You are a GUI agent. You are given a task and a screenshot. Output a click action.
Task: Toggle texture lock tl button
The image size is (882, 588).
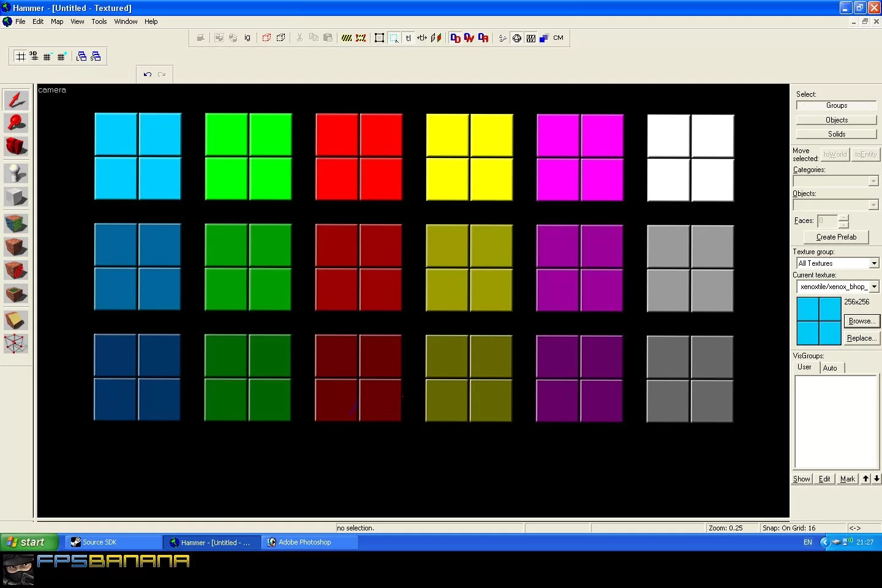(x=408, y=38)
